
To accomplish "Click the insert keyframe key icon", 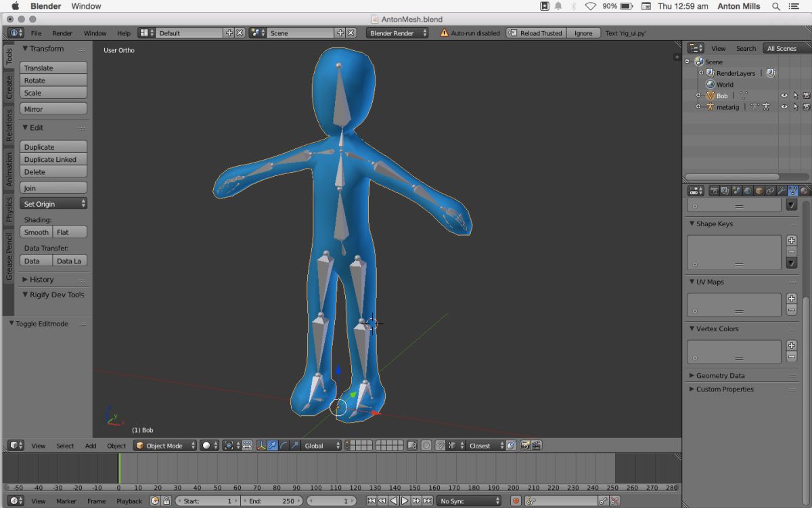I will [602, 501].
